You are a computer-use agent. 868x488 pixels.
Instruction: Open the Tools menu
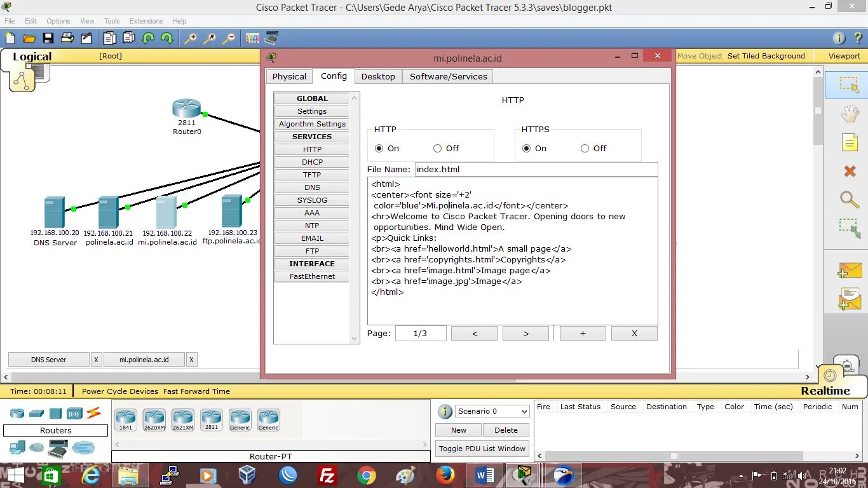[x=112, y=21]
